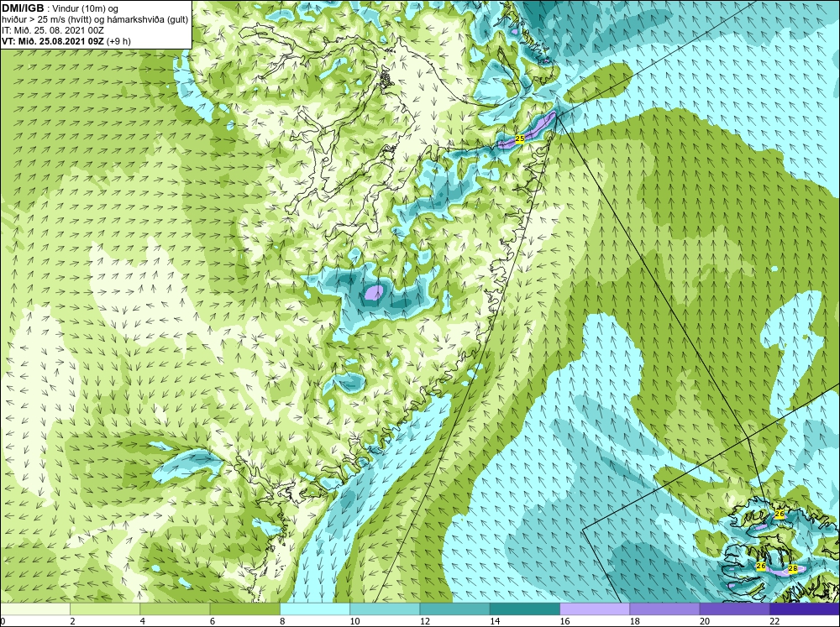Click scale value "10" on the color bar
Viewport: 840px width, 627px height.
355,621
